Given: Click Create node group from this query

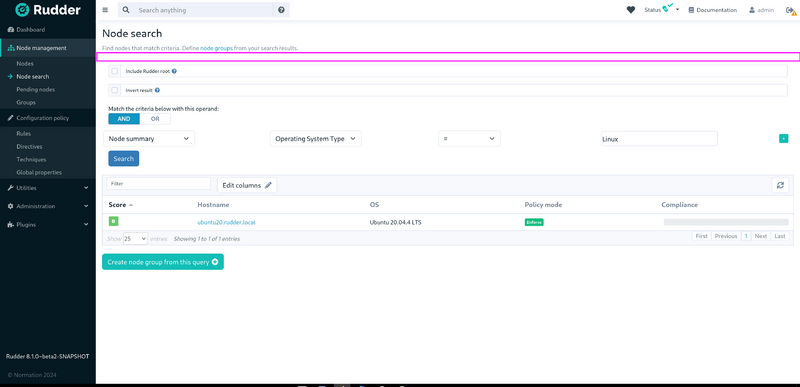Looking at the screenshot, I should click(163, 262).
